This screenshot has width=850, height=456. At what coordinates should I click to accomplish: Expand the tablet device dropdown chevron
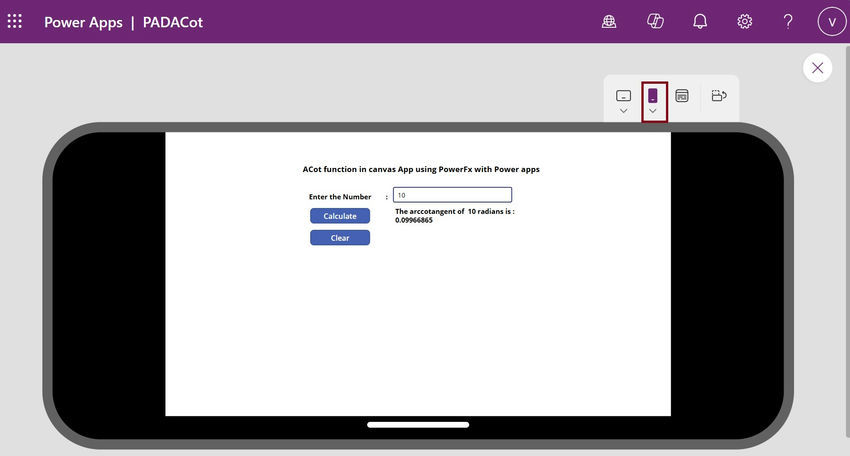coord(623,111)
